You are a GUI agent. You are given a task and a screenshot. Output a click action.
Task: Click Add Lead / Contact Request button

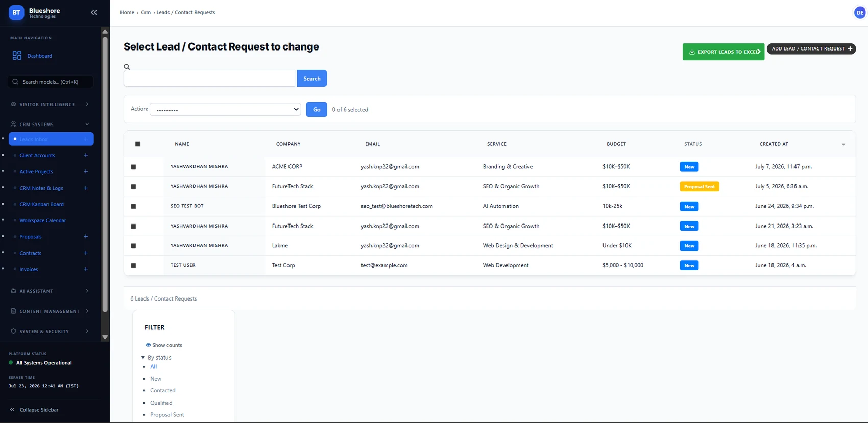pyautogui.click(x=811, y=49)
